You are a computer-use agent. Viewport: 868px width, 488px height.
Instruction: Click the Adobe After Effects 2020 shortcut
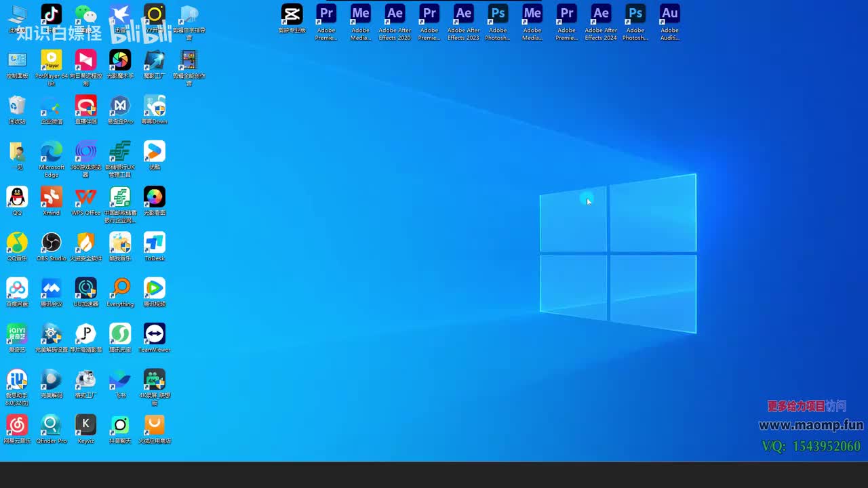[395, 14]
